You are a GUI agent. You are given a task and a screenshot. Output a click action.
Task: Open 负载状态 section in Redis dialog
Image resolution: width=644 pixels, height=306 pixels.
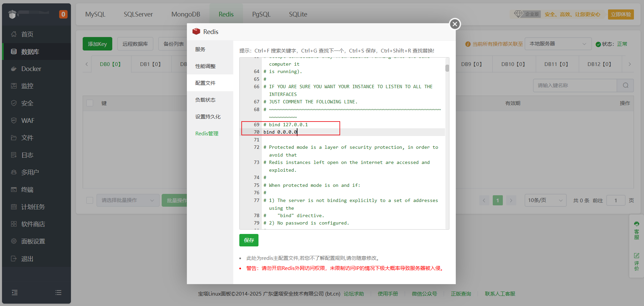210,100
